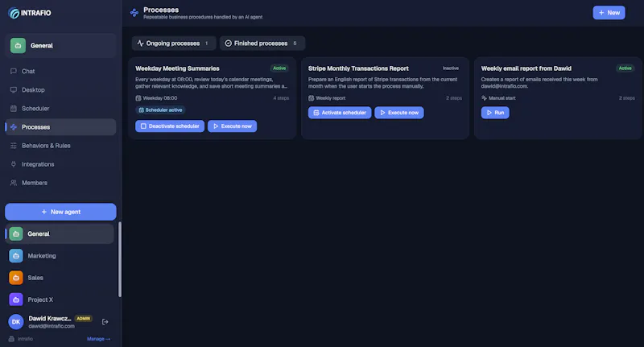The width and height of the screenshot is (644, 347).
Task: Execute Stripe Monthly Transactions Report now
Action: pos(399,113)
